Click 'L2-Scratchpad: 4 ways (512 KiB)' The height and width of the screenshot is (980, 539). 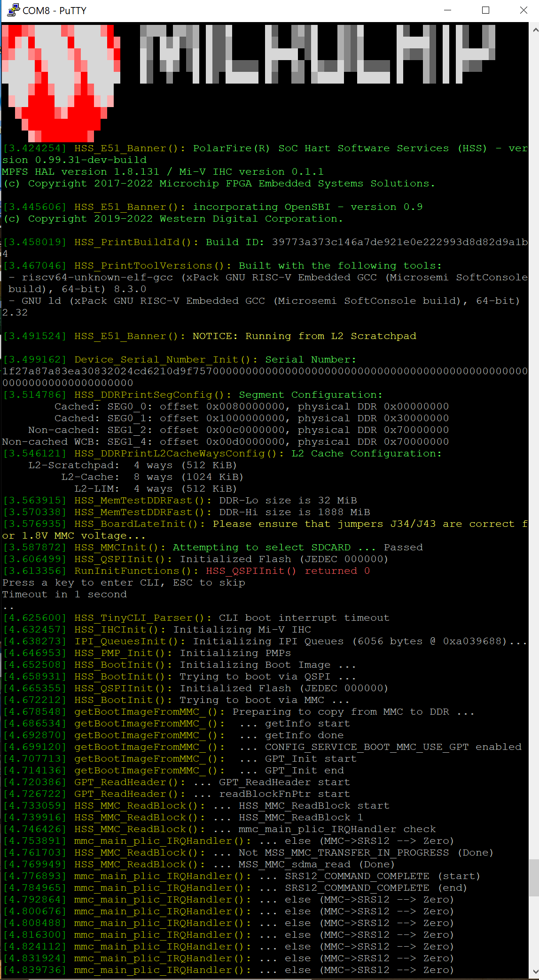pyautogui.click(x=133, y=465)
